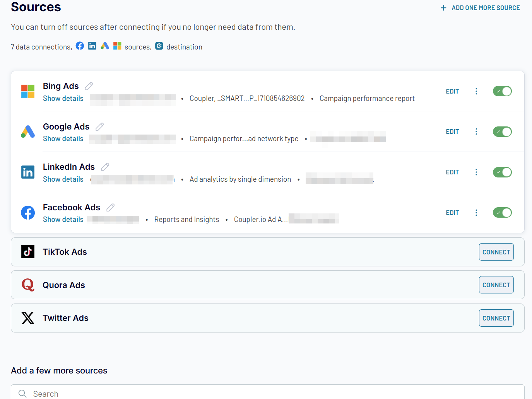
Task: Click the LinkedIn Ads icon
Action: (x=27, y=172)
